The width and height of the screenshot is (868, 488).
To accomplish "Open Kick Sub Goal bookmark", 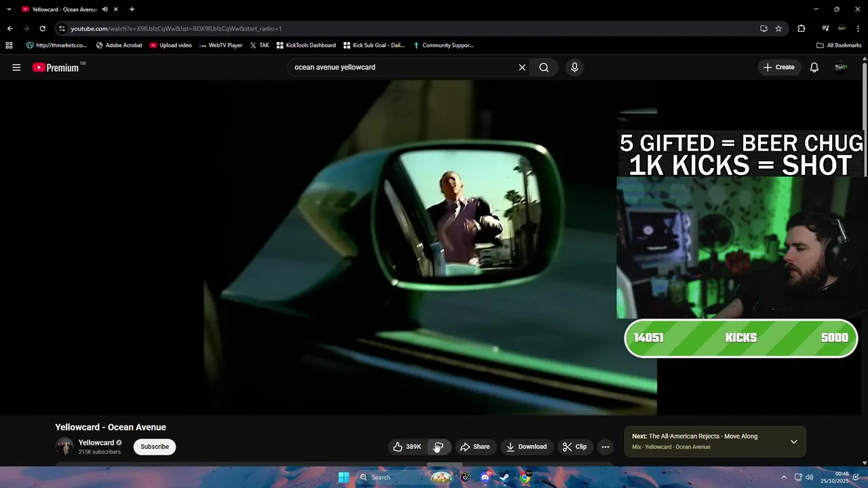I will [x=374, y=45].
